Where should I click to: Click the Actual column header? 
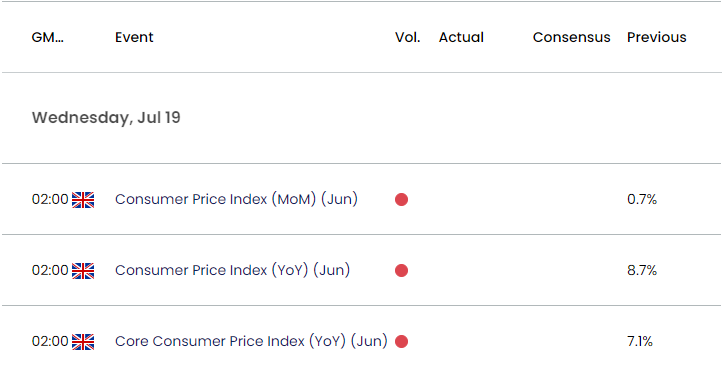pyautogui.click(x=461, y=37)
